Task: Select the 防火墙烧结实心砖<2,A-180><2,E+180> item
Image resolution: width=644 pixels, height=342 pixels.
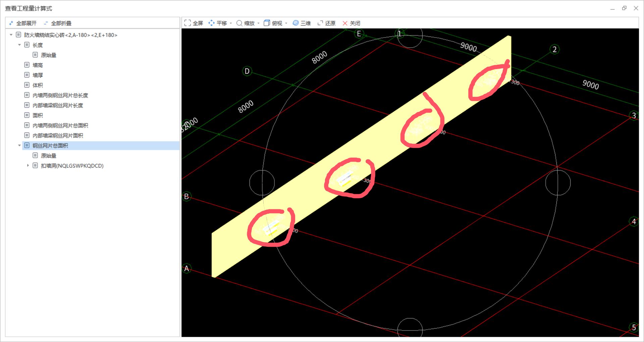Action: tap(71, 35)
